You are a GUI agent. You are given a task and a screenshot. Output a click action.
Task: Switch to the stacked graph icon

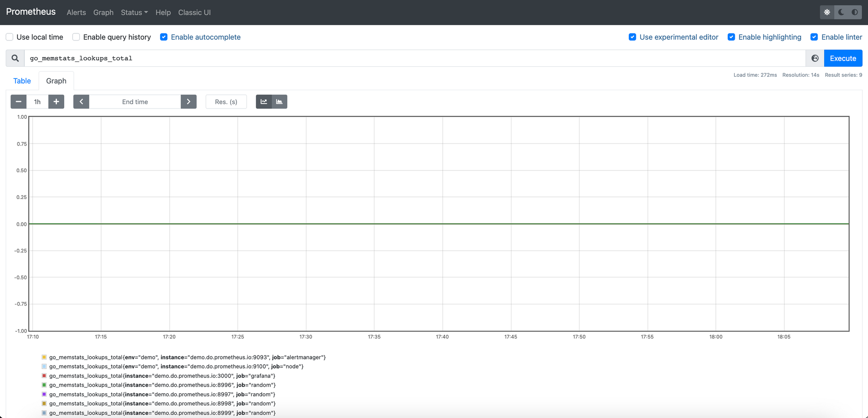[x=279, y=101]
